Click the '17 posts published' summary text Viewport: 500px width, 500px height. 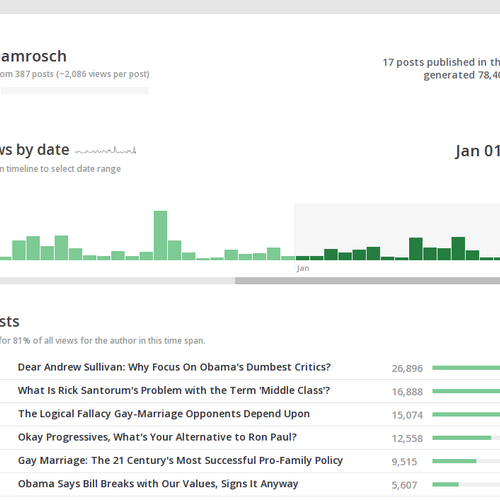pyautogui.click(x=441, y=69)
